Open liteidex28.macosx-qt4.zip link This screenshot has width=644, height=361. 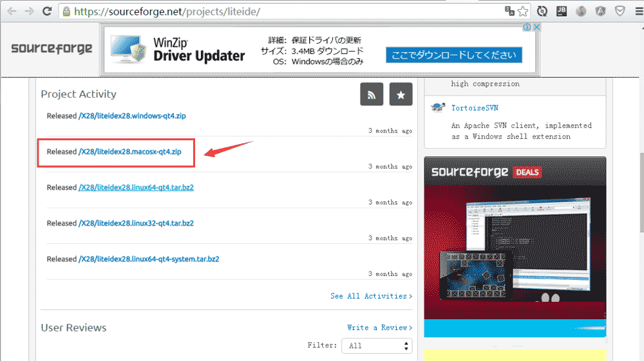[x=130, y=151]
